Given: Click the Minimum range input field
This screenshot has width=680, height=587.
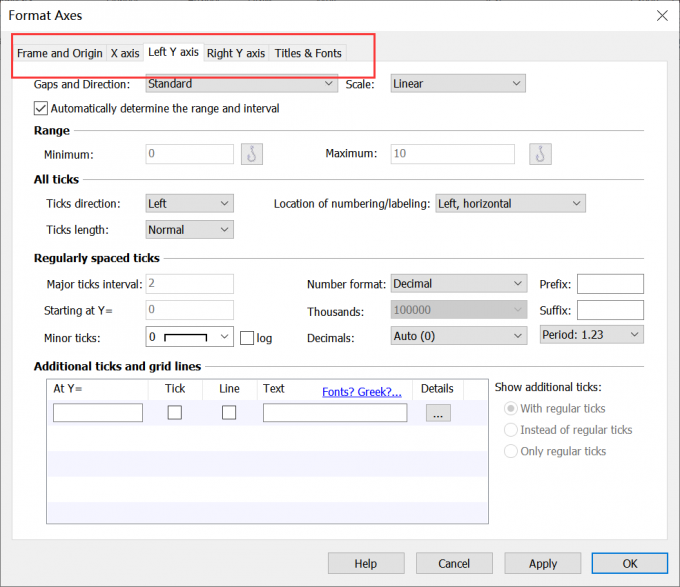Looking at the screenshot, I should click(190, 153).
